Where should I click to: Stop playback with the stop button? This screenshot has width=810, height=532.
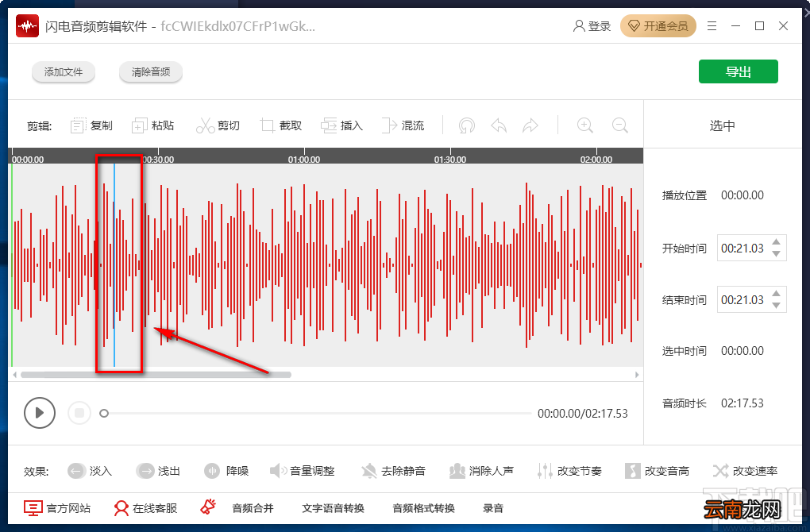click(79, 413)
